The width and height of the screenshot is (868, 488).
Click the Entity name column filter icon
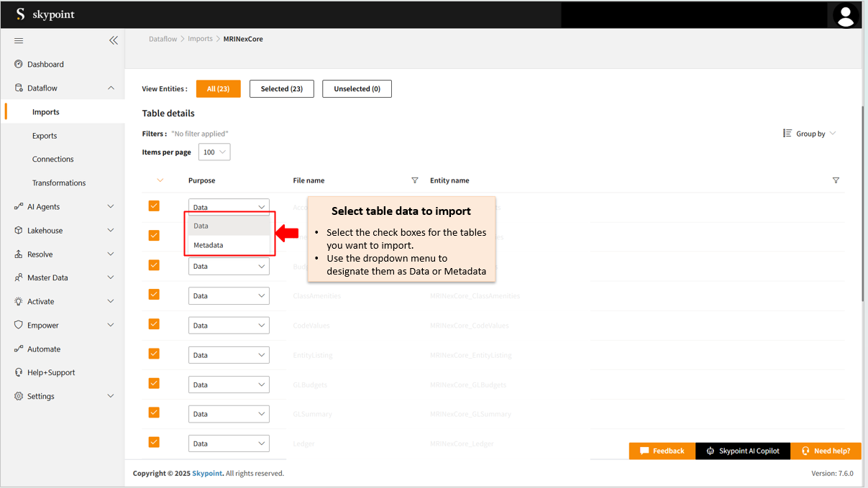coord(836,180)
